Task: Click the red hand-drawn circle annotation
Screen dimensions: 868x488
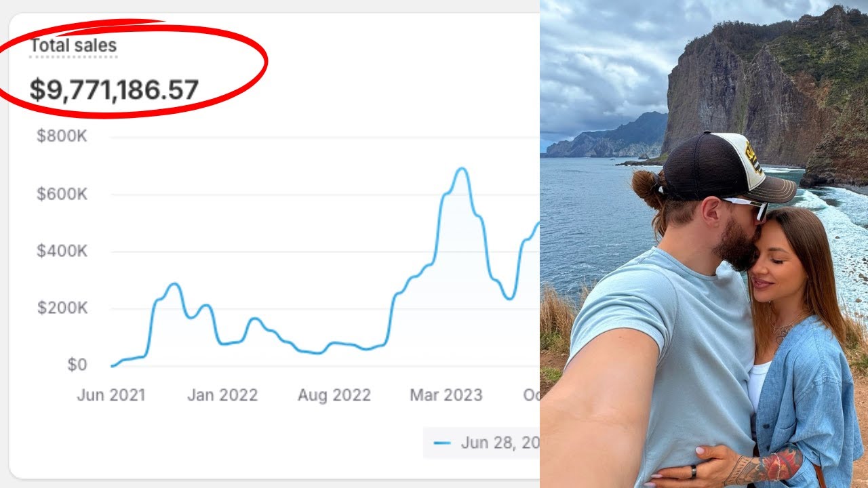Action: click(132, 69)
